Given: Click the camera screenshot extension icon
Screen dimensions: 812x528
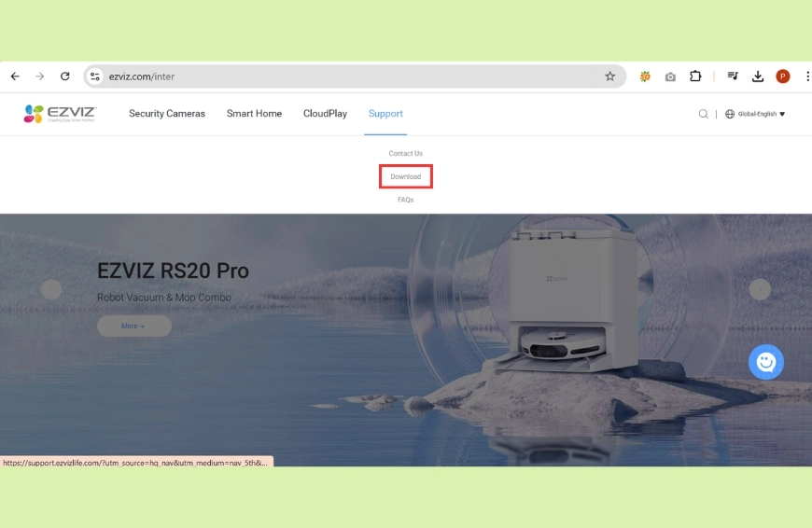Looking at the screenshot, I should tap(670, 76).
